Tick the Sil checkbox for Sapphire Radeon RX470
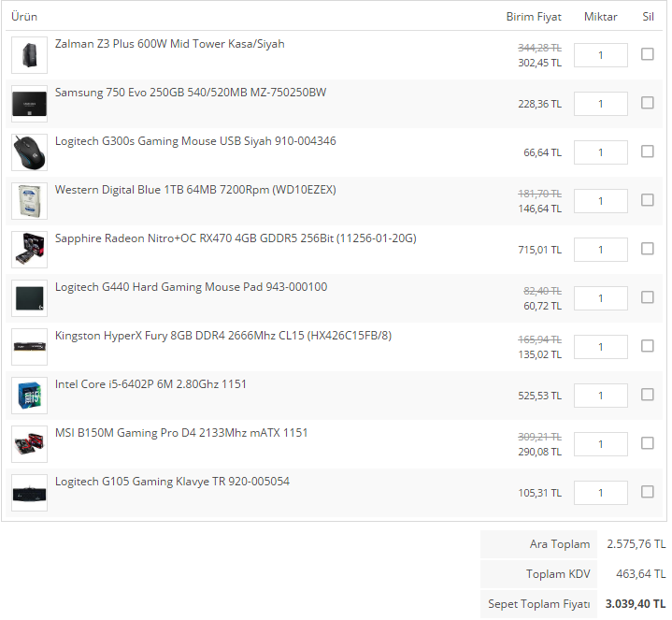Screen dimensions: 672x620 647,249
